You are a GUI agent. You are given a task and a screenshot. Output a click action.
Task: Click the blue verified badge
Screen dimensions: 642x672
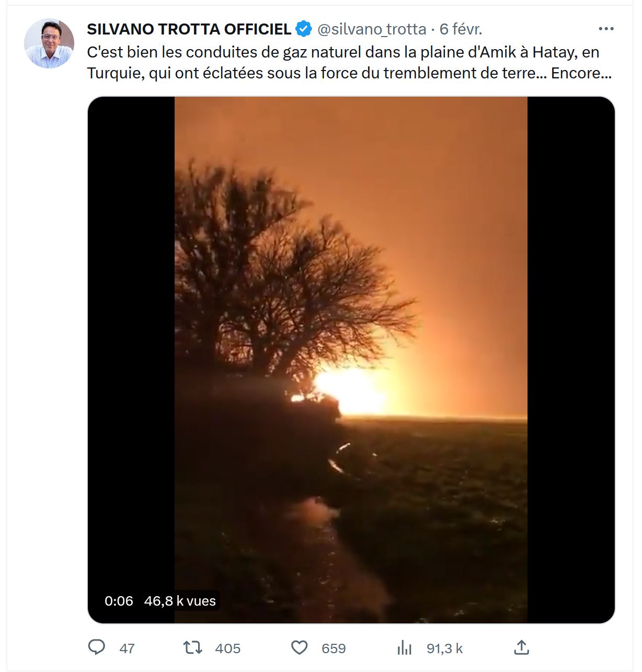304,29
